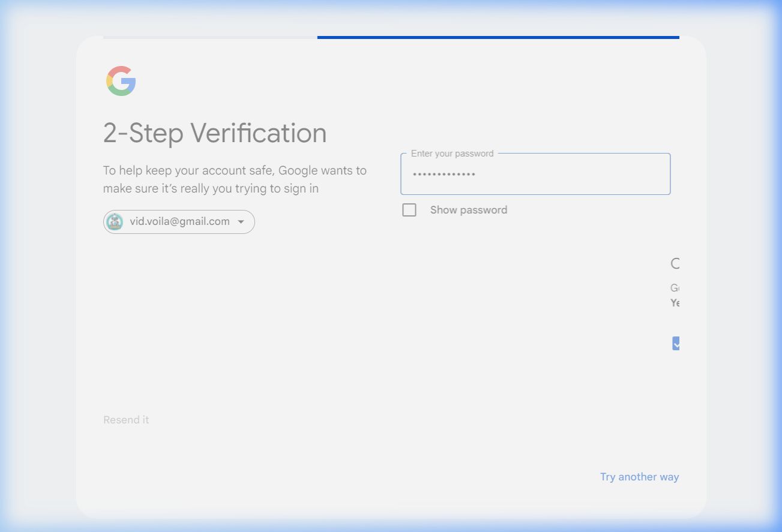This screenshot has width=782, height=532.
Task: Select the vid.voila@gmail.com email text
Action: click(179, 221)
